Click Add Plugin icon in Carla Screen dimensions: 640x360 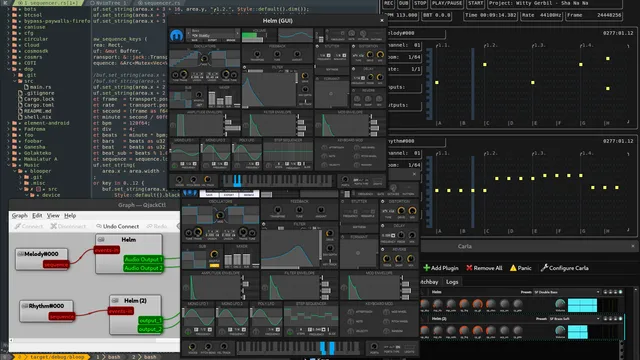(427, 268)
